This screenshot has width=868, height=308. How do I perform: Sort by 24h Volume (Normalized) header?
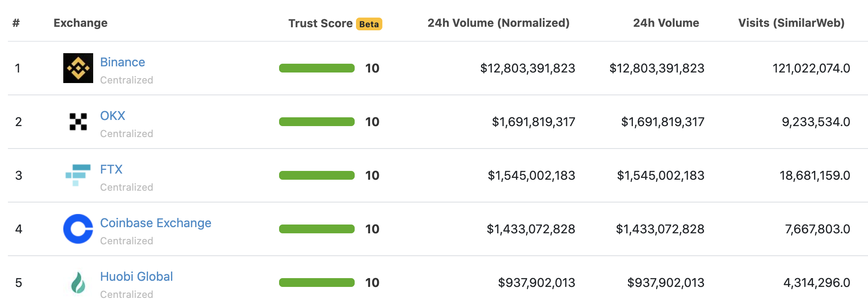(x=498, y=23)
